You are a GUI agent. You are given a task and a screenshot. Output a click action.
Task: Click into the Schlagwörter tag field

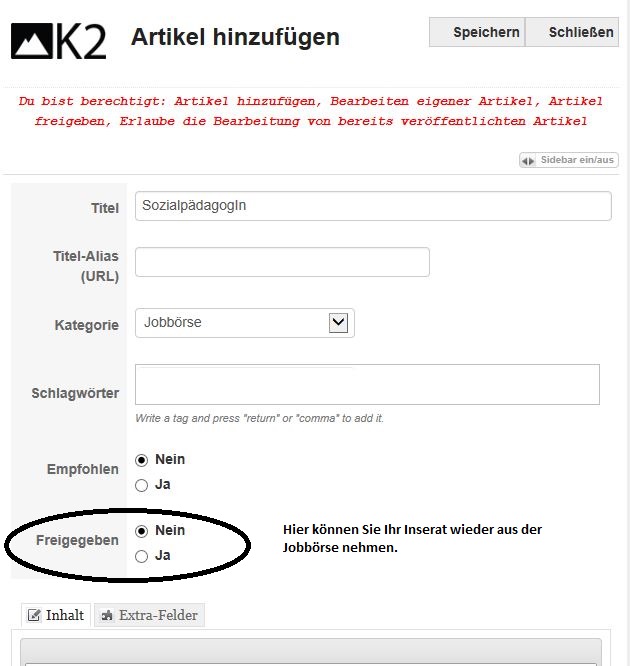pyautogui.click(x=367, y=384)
